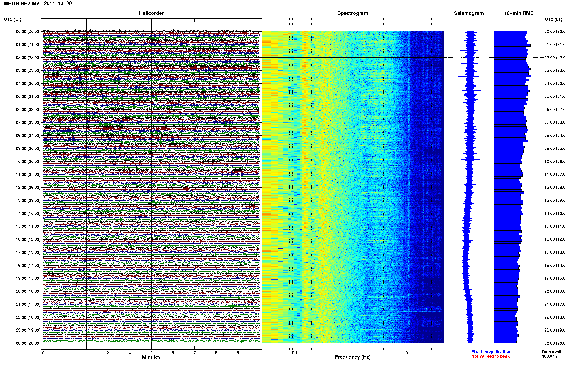Click the left '01:00 (21:00)' time label

(28, 44)
